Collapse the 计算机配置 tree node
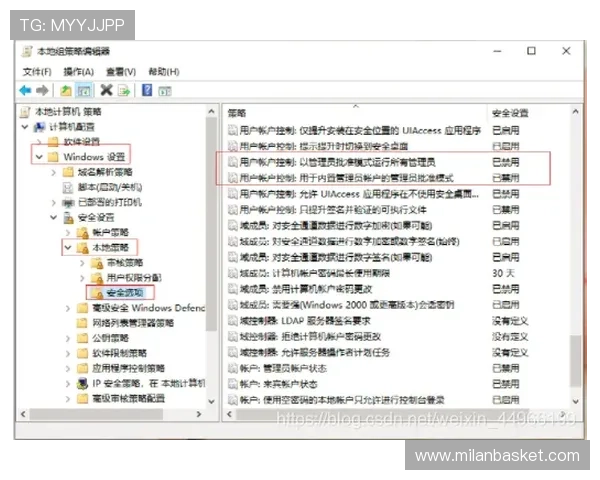600x480 pixels. (x=25, y=127)
